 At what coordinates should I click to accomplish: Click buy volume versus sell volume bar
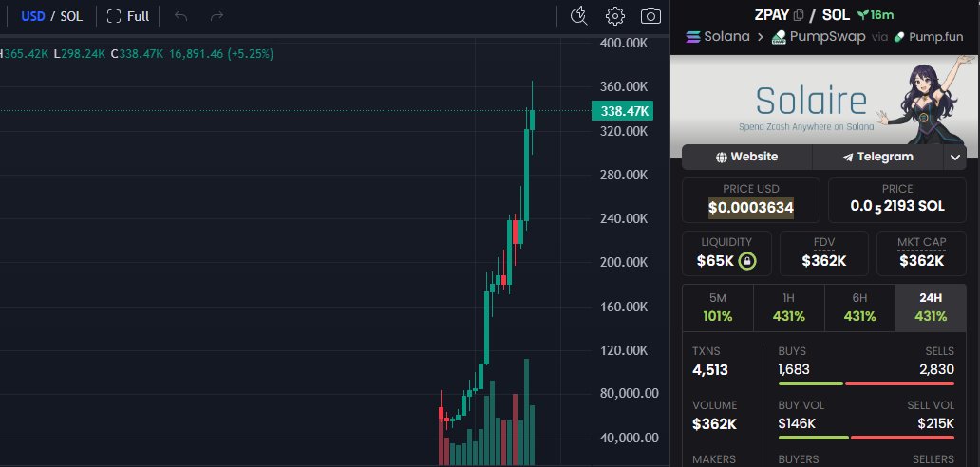pyautogui.click(x=866, y=438)
